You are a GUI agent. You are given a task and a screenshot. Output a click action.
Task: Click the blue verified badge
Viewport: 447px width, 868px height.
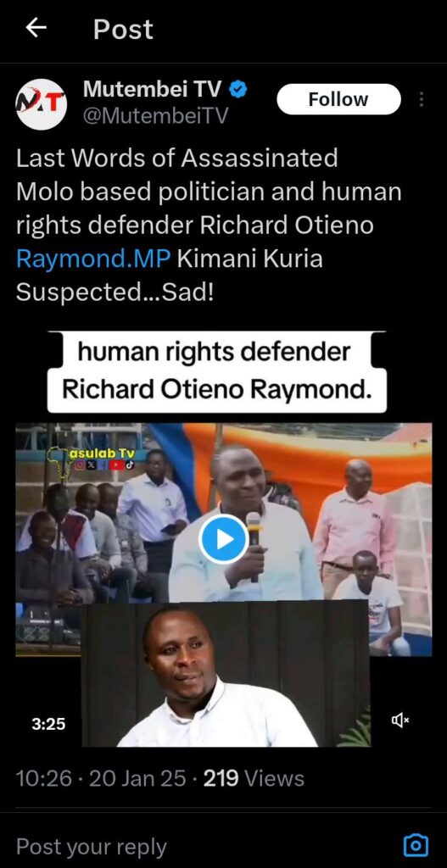coord(238,90)
